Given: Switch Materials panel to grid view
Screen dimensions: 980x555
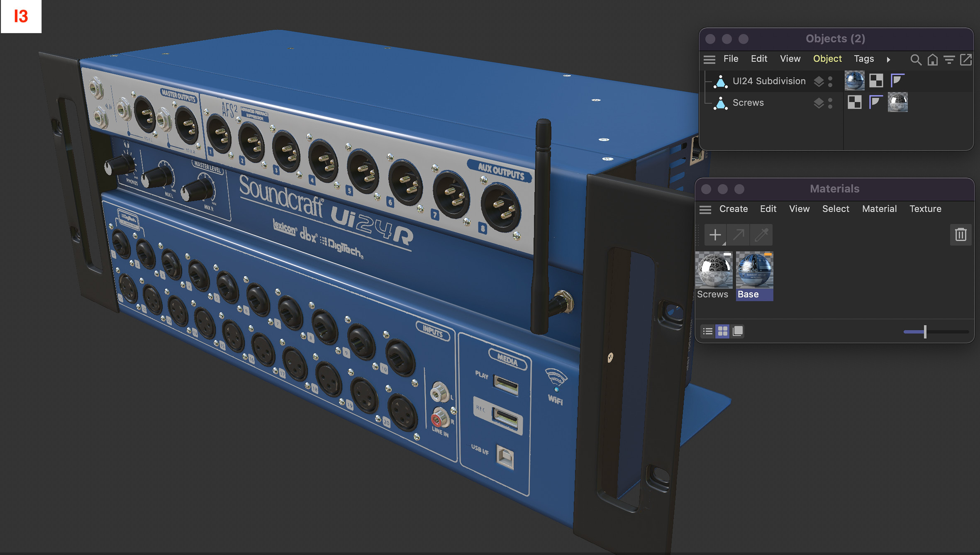Looking at the screenshot, I should click(x=723, y=331).
